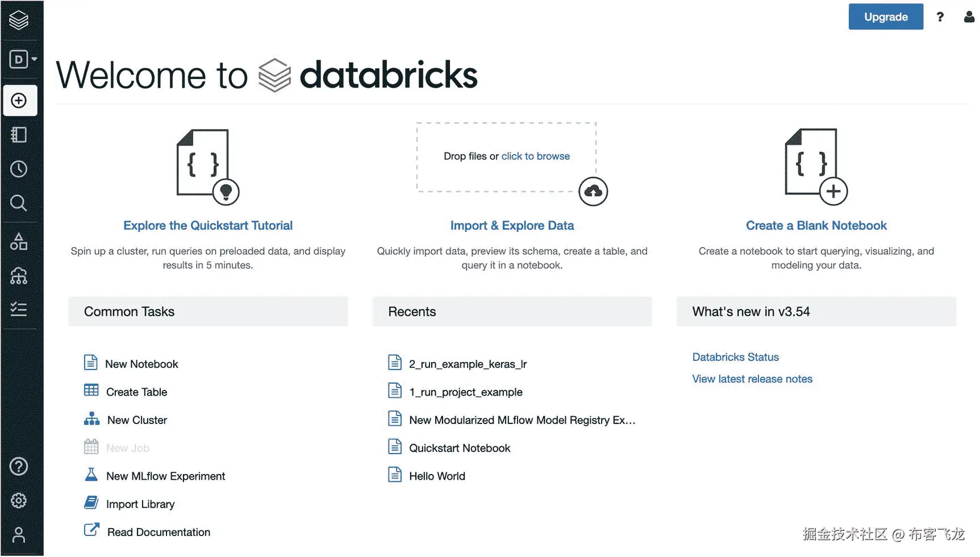Choose New Cluster from Common Tasks
The image size is (980, 557).
tap(137, 420)
